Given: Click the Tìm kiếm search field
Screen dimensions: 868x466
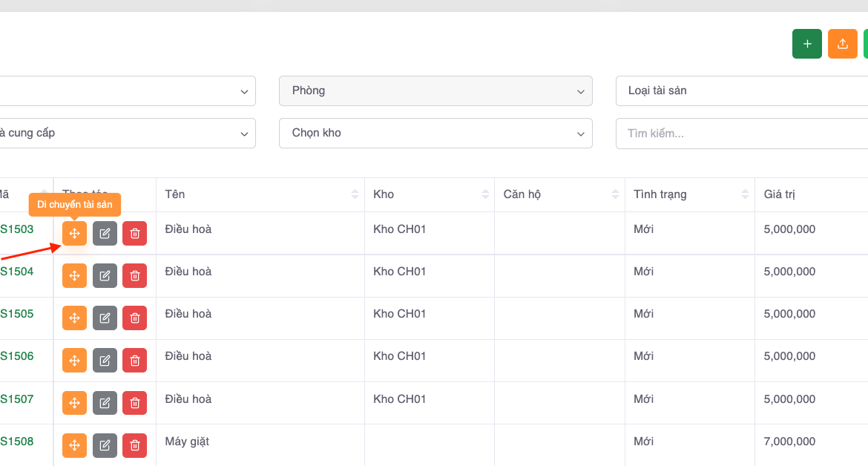Looking at the screenshot, I should (x=742, y=134).
